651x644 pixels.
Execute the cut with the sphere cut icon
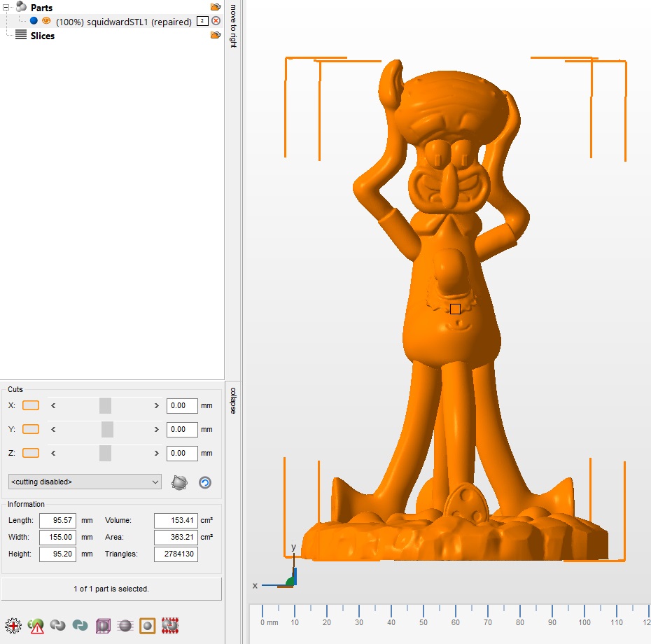tap(180, 482)
